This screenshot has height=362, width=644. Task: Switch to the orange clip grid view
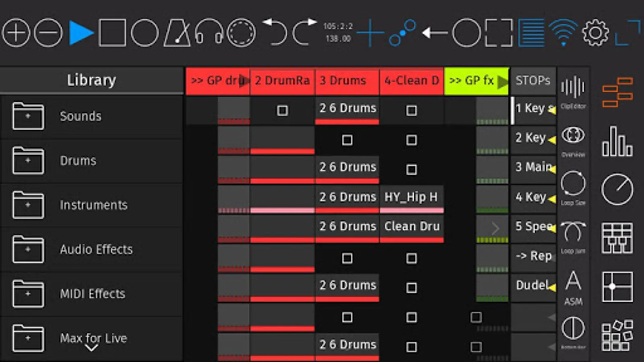(617, 93)
